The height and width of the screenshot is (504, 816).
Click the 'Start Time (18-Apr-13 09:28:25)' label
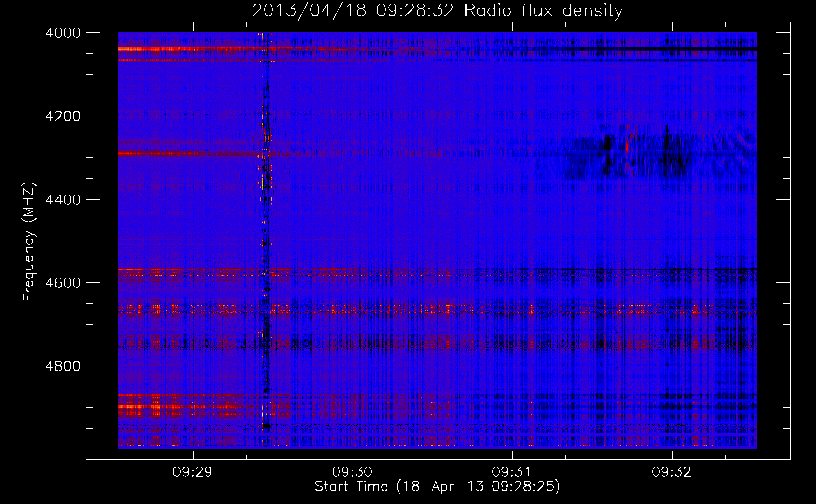(437, 487)
